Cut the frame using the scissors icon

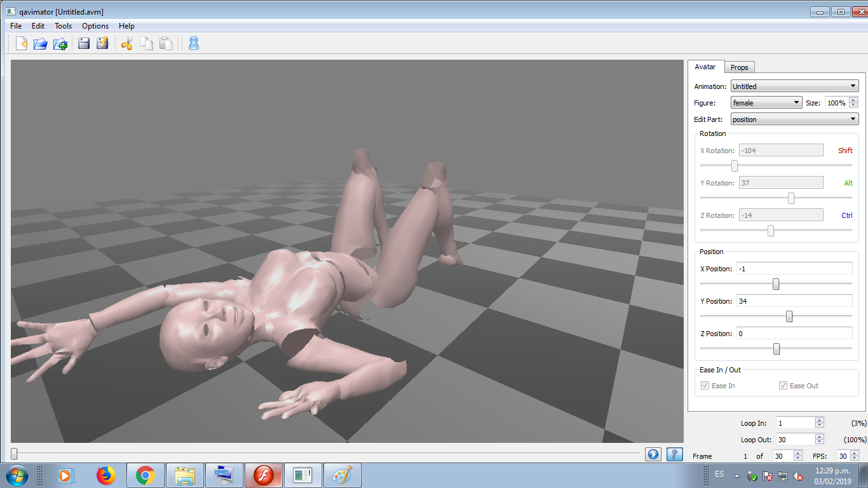click(127, 43)
